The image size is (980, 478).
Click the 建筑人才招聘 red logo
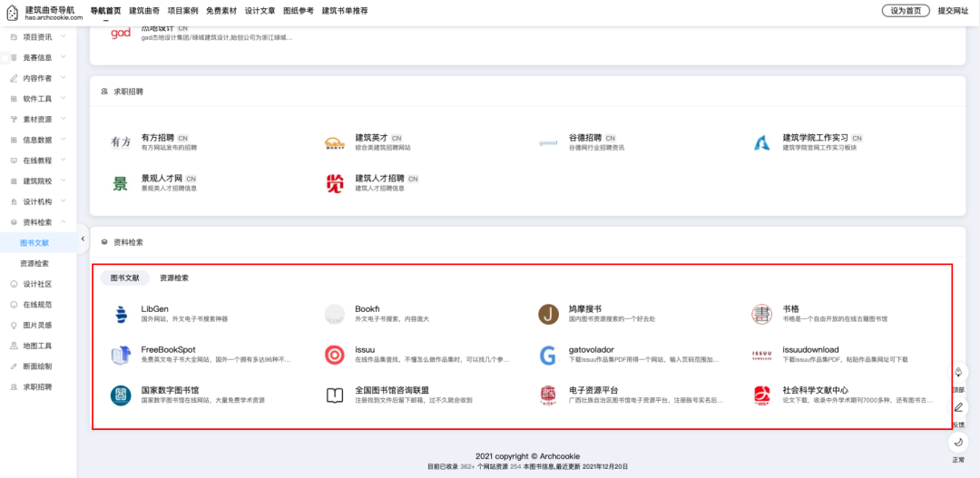tap(335, 183)
